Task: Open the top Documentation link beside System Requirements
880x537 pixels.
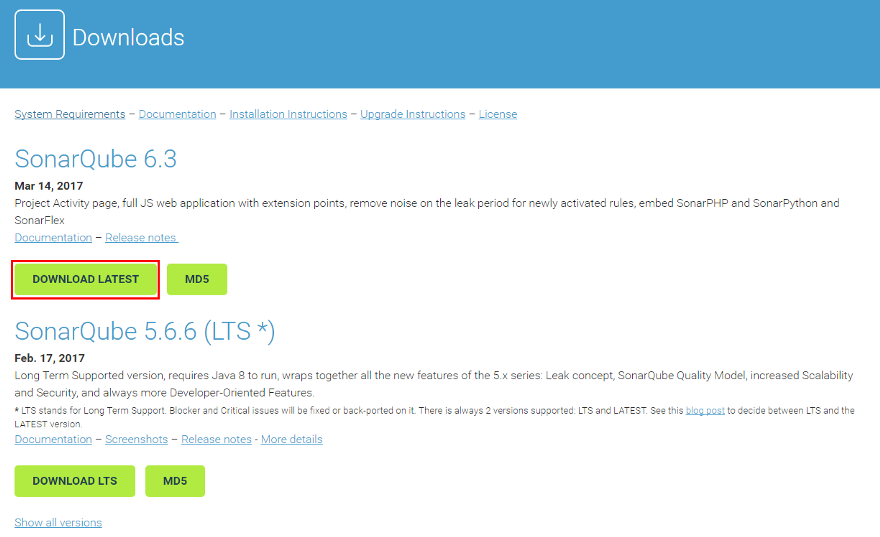Action: click(x=177, y=114)
